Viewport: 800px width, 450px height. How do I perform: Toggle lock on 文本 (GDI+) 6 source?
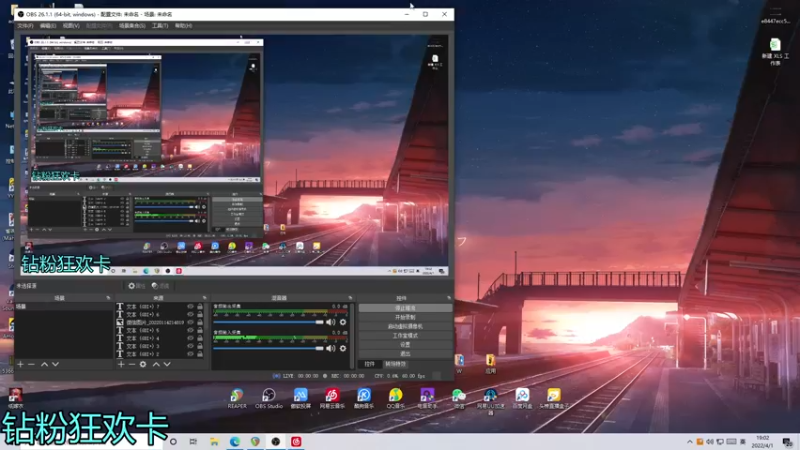click(200, 314)
